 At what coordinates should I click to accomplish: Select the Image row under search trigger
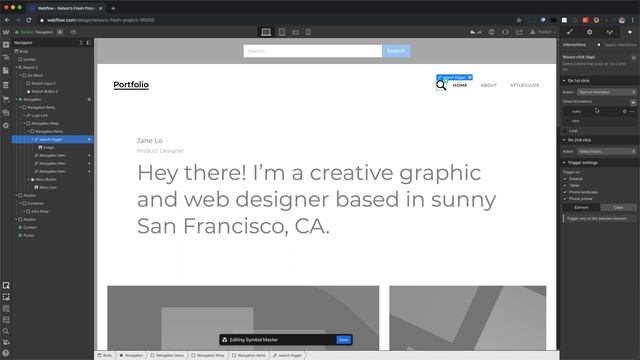53,147
